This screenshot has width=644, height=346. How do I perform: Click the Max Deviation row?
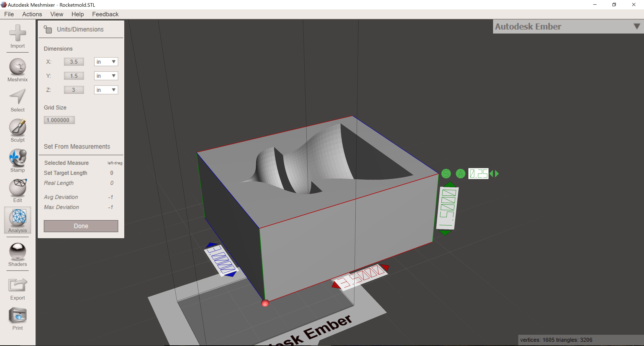click(78, 207)
